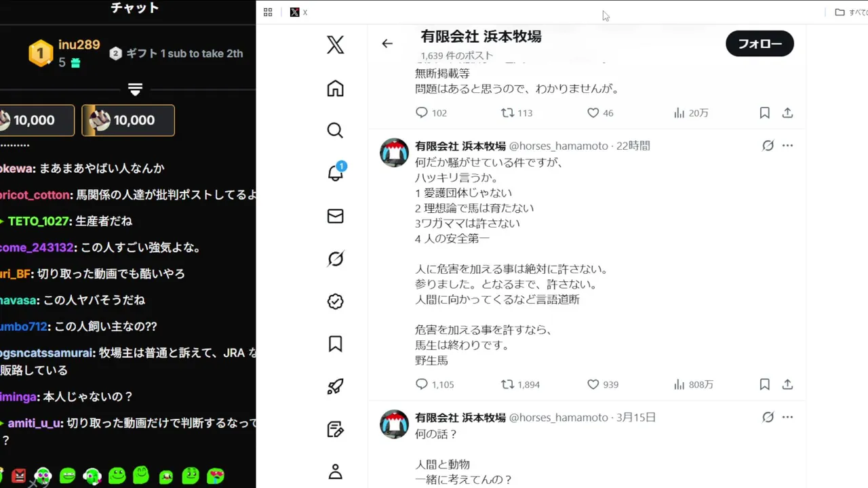Ask Grok about the 22時間 post
The width and height of the screenshot is (868, 488).
click(768, 146)
